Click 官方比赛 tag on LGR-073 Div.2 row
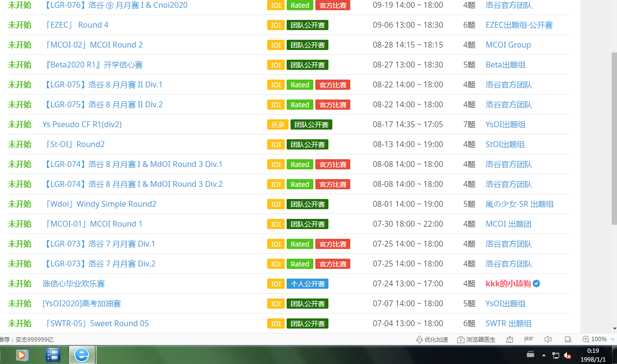Viewport: 617px width, 364px height. 333,264
